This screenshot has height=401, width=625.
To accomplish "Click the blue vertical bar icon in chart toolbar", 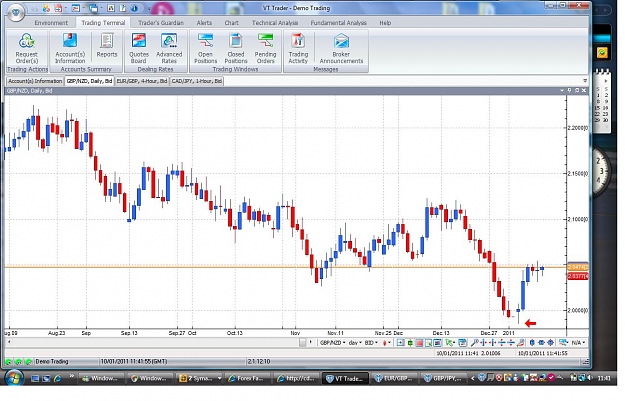I will [x=532, y=343].
